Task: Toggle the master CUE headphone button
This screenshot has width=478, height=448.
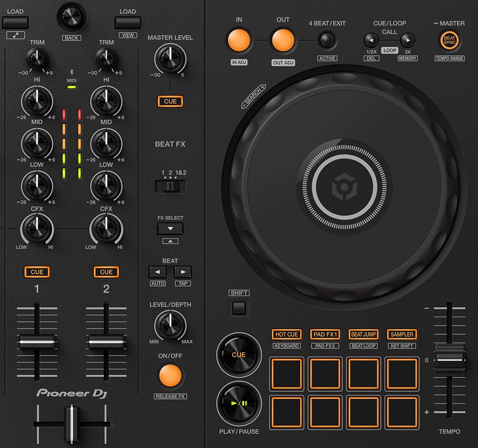Action: (171, 101)
